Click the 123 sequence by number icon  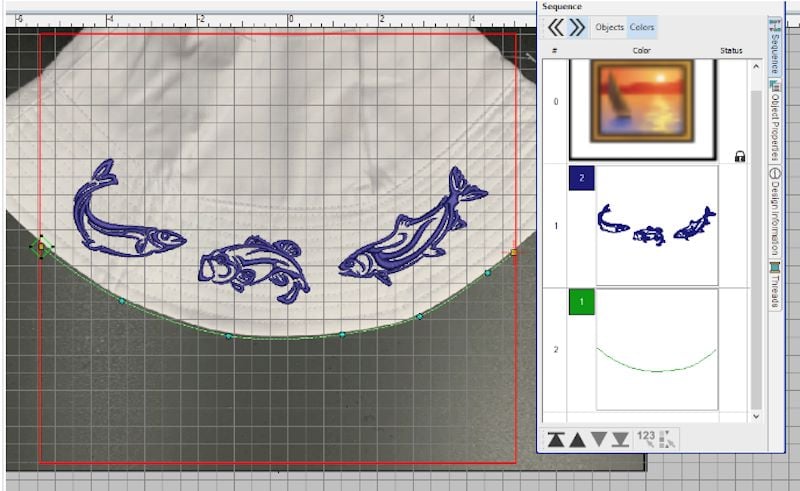point(645,436)
